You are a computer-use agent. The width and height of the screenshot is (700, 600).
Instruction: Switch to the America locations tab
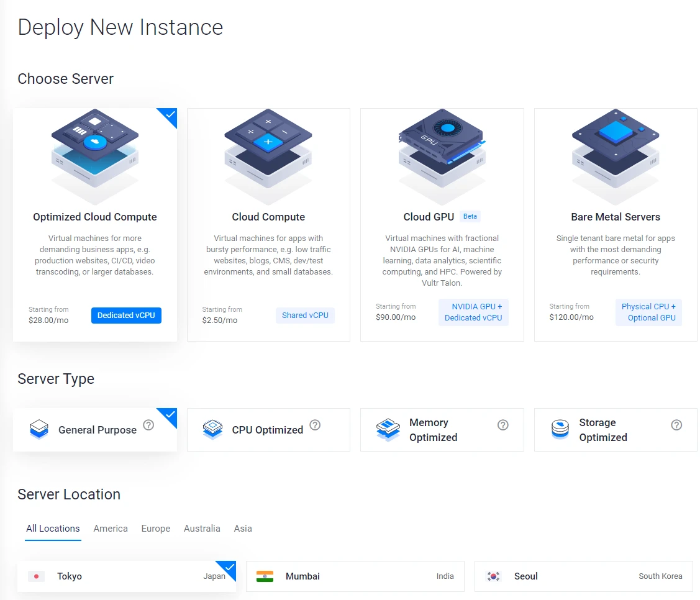coord(111,529)
